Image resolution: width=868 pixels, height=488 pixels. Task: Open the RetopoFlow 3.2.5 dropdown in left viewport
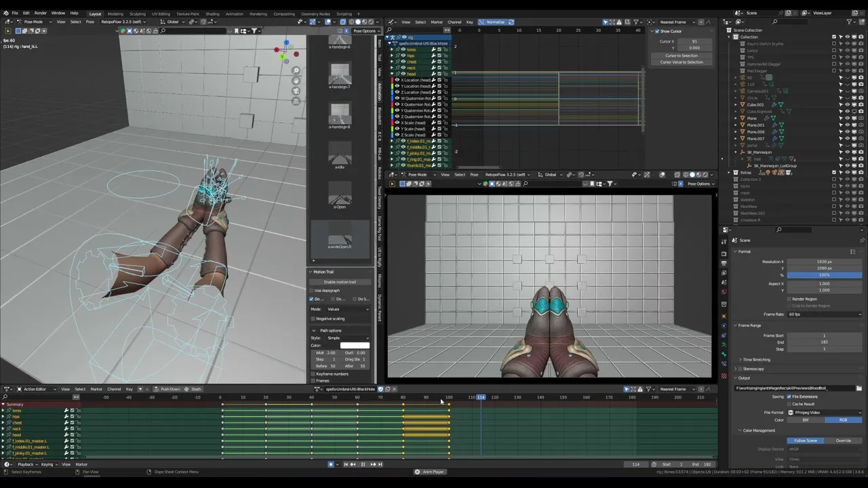pyautogui.click(x=123, y=22)
